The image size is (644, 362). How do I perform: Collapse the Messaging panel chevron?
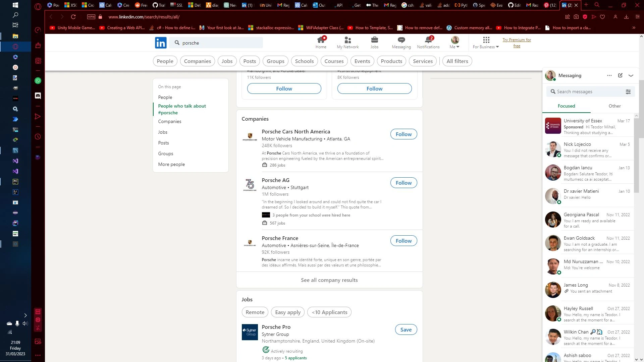(x=631, y=75)
